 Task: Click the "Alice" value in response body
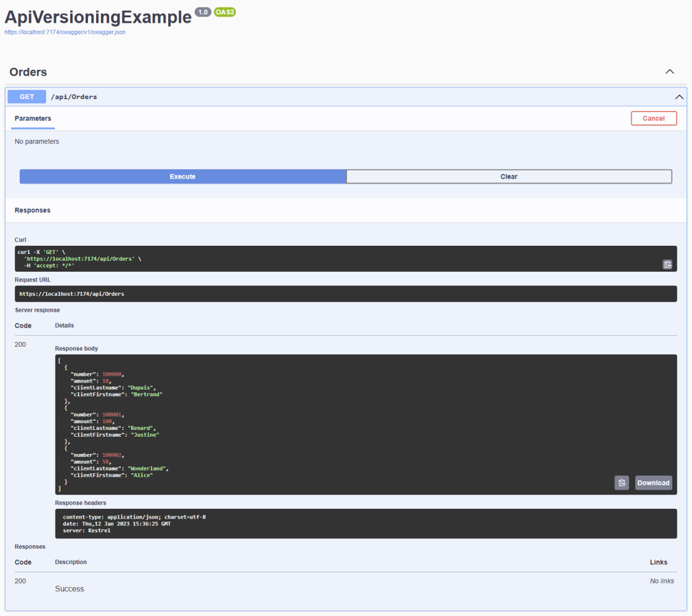(x=142, y=475)
